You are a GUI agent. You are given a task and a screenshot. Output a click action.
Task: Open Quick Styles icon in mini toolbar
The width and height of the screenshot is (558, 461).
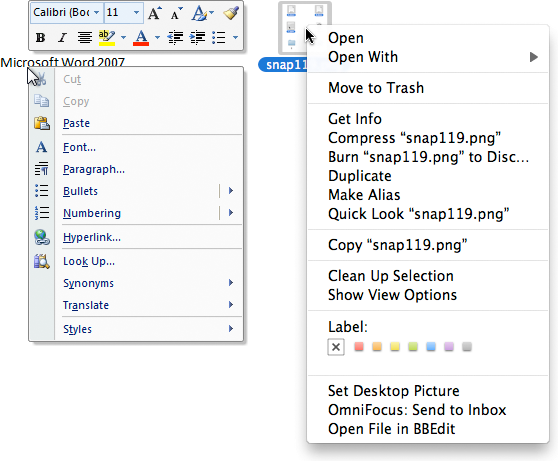pos(200,14)
